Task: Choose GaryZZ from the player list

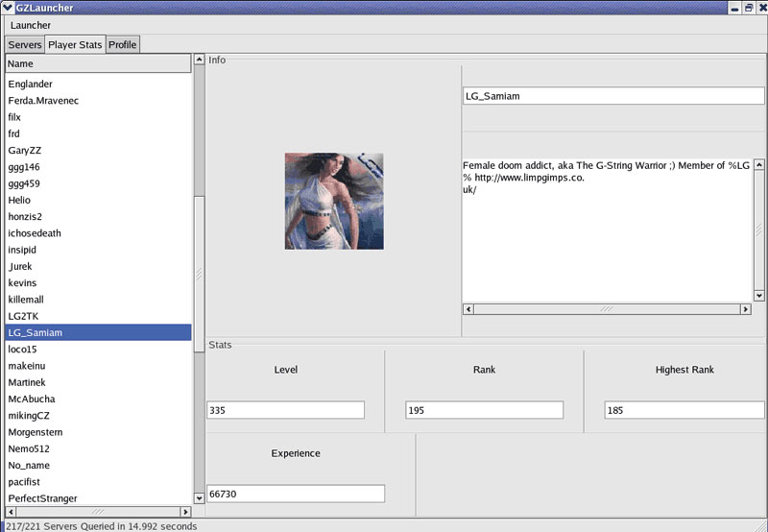Action: (x=24, y=151)
